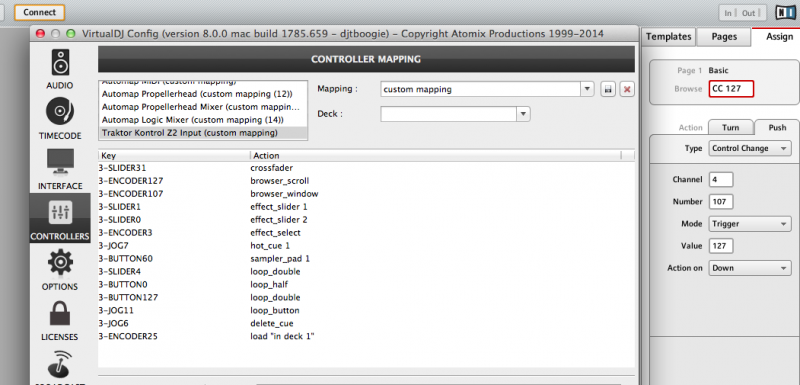Click the Connect button
This screenshot has height=385, width=800.
tap(39, 12)
